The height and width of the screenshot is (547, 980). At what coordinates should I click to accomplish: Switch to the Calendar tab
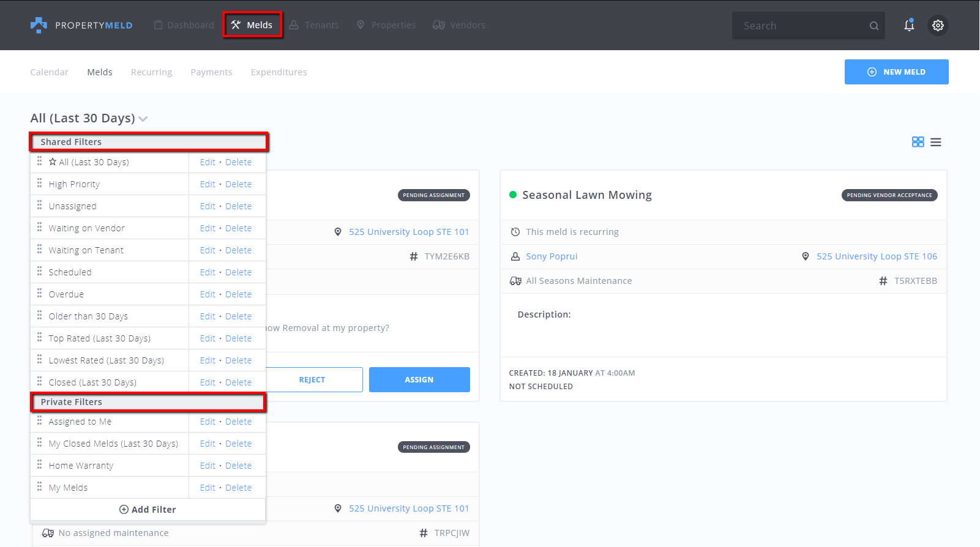pyautogui.click(x=50, y=72)
